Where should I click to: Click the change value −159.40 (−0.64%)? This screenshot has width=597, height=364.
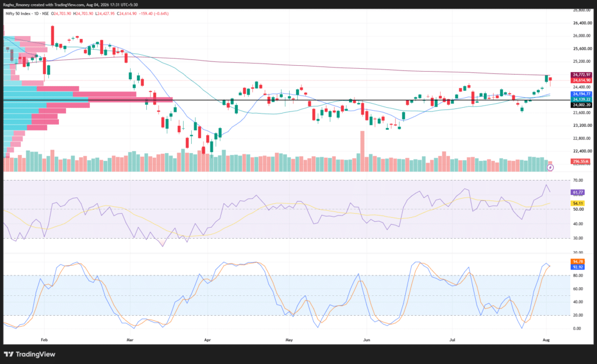[154, 14]
